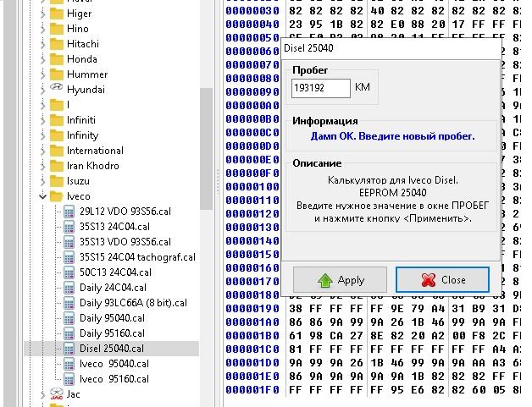
Task: Click the Daily 93LC66A (8 bit).cal icon
Action: click(x=69, y=303)
